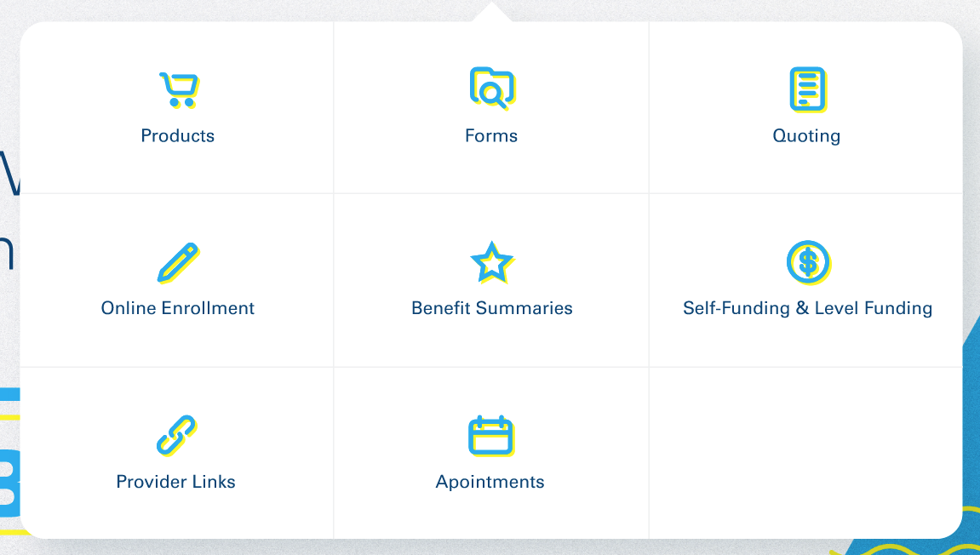Click the Quoting text label

806,135
